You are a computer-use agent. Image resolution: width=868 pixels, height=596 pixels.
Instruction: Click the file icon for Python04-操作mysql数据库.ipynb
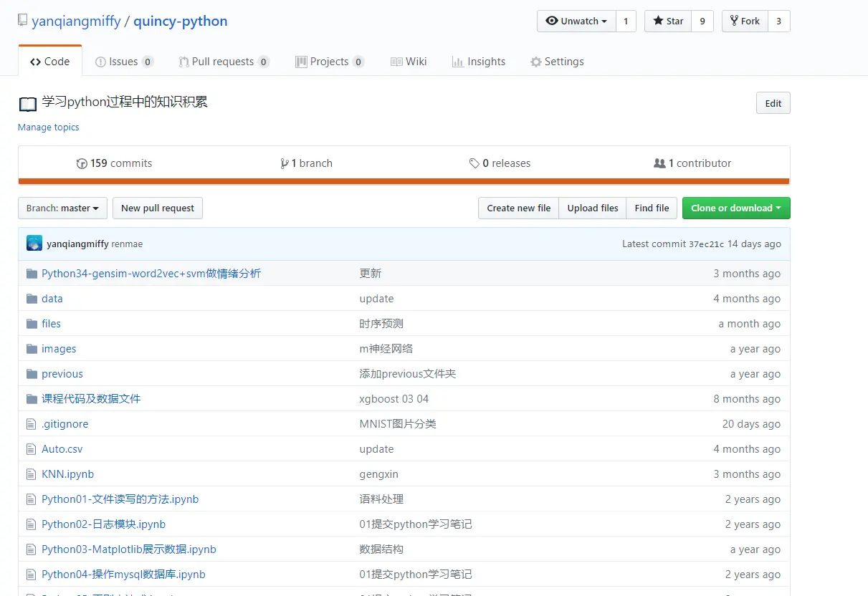(x=31, y=575)
